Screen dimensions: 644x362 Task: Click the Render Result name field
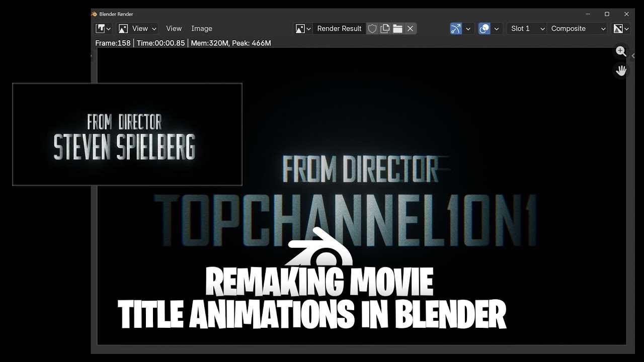click(x=339, y=29)
